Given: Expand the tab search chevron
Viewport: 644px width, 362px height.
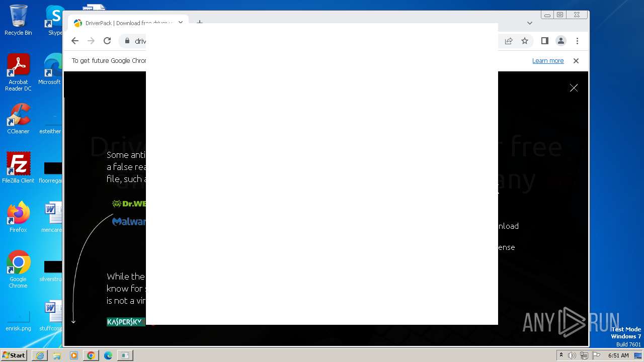Looking at the screenshot, I should (x=530, y=23).
